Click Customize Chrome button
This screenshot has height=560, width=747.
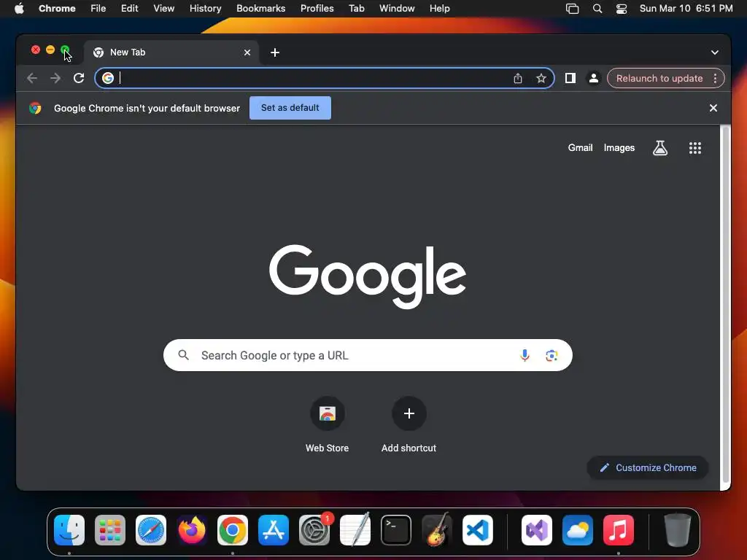648,467
